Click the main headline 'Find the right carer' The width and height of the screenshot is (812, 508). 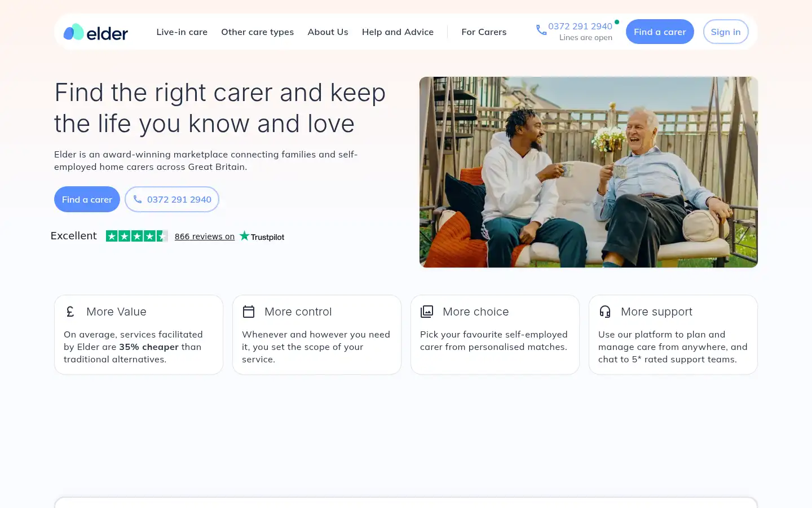tap(220, 108)
